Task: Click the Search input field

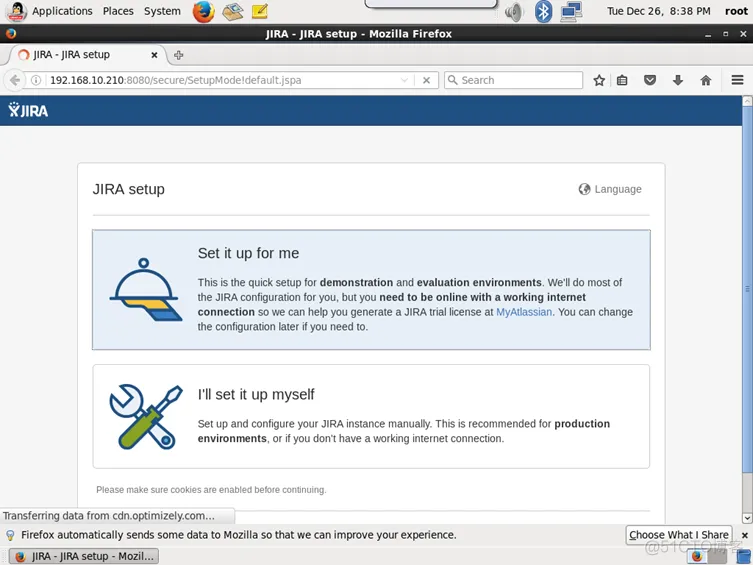Action: (513, 80)
